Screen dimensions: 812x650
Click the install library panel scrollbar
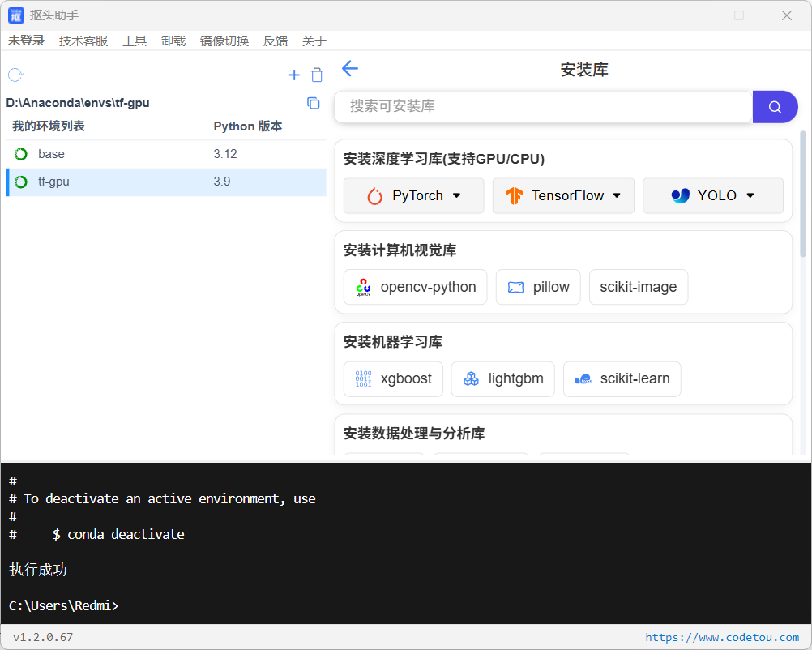point(803,195)
